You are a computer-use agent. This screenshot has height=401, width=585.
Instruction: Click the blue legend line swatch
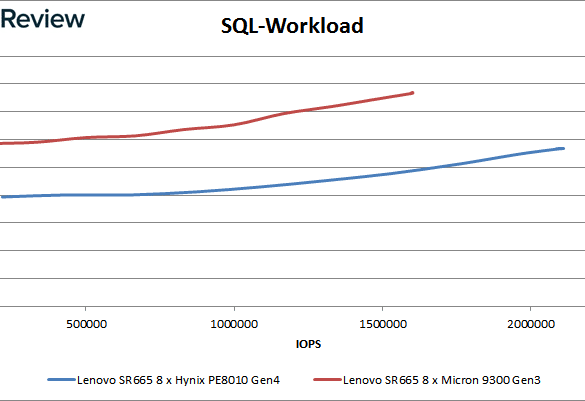click(62, 380)
